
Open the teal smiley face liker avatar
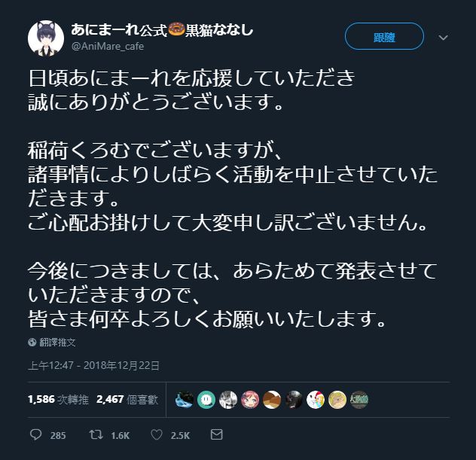(x=206, y=400)
